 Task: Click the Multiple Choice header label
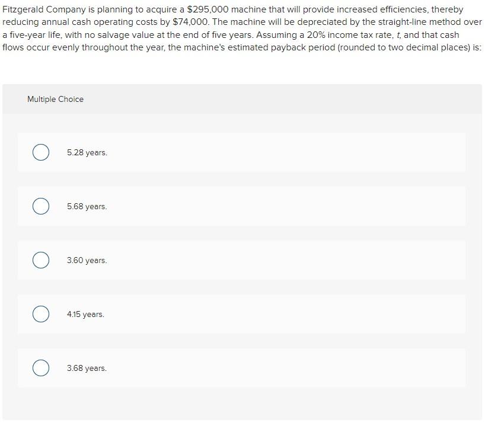[x=55, y=100]
